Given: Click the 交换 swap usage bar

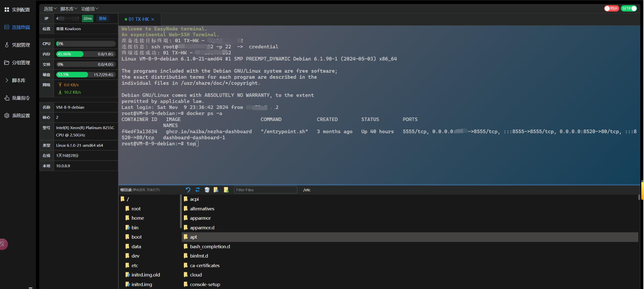Looking at the screenshot, I should [x=86, y=64].
